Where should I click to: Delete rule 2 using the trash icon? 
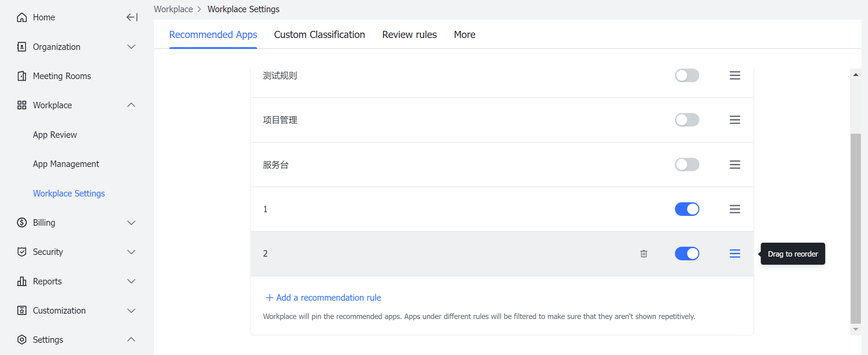(x=643, y=254)
